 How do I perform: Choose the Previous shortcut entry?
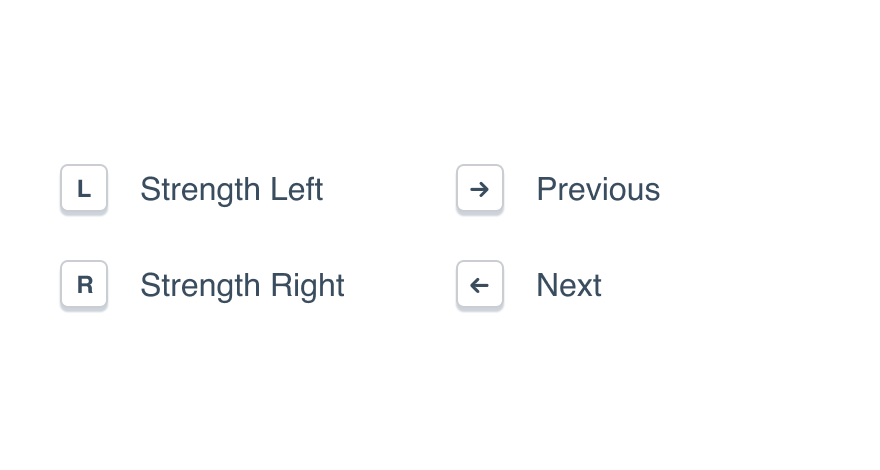(598, 189)
